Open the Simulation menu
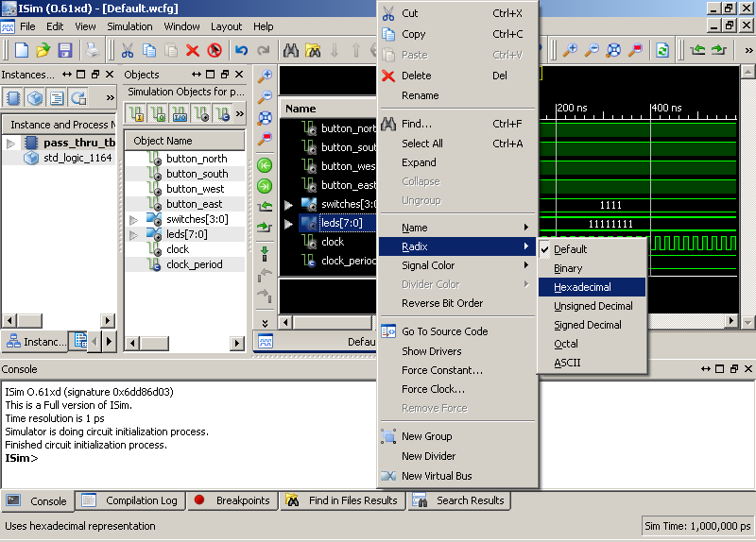This screenshot has height=542, width=756. coord(129,26)
